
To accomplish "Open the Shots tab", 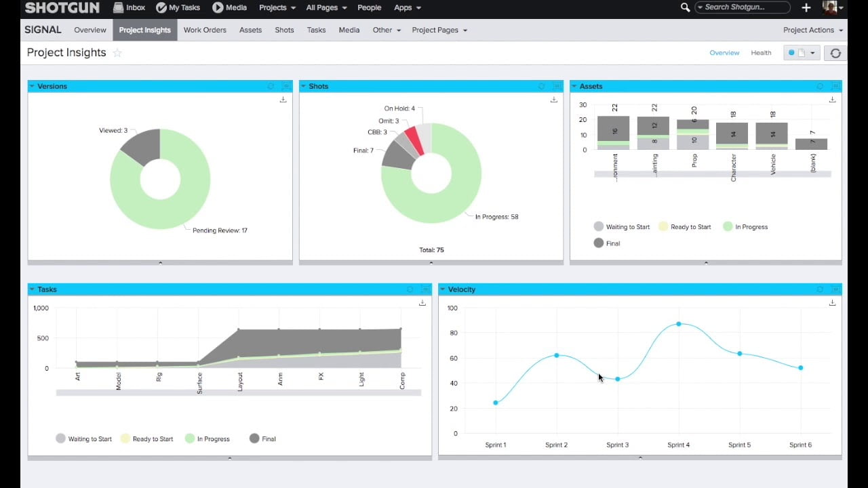I will point(284,30).
